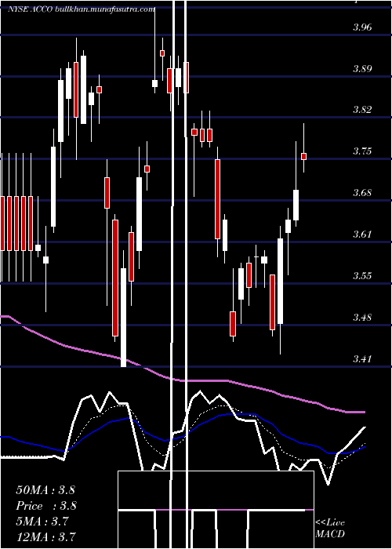This screenshot has width=392, height=549.
Task: Click the 3.55 price axis label
Action: pyautogui.click(x=362, y=275)
